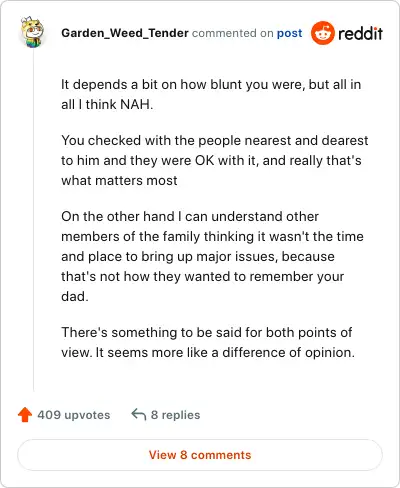Screen dimensions: 400x488
Task: Click the paragraph starting "It depends a bit"
Action: pos(211,94)
